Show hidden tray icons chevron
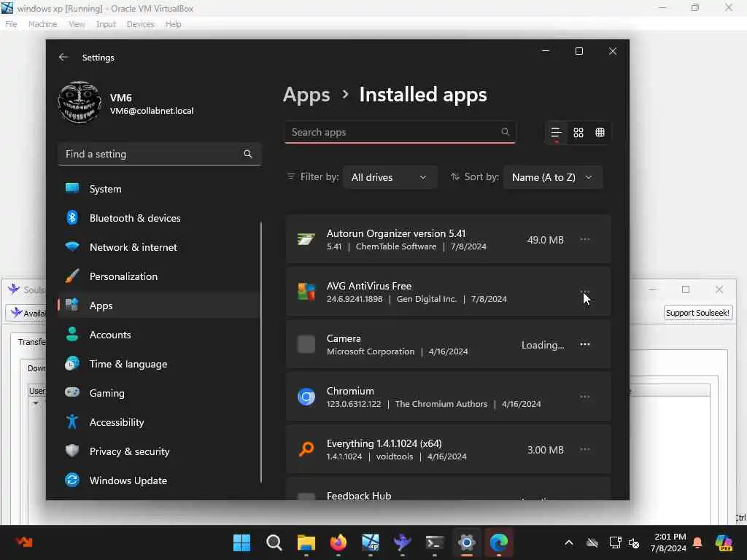The height and width of the screenshot is (560, 747). pyautogui.click(x=569, y=542)
